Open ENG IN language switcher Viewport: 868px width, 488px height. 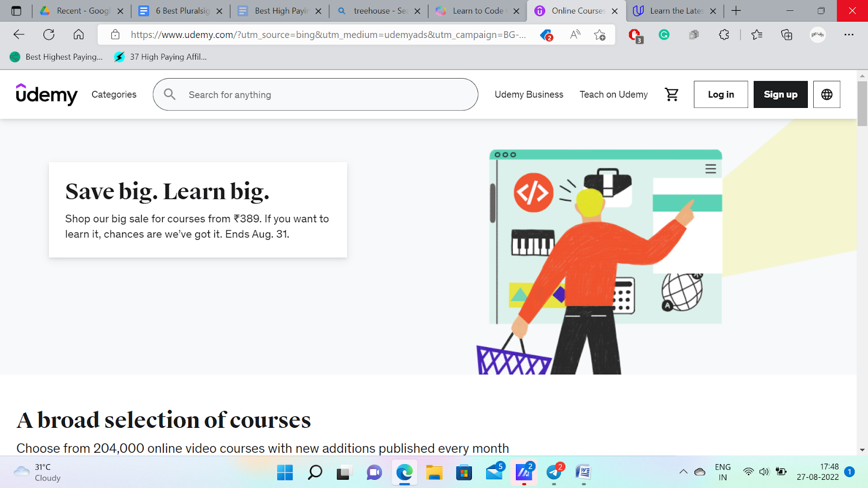point(723,472)
